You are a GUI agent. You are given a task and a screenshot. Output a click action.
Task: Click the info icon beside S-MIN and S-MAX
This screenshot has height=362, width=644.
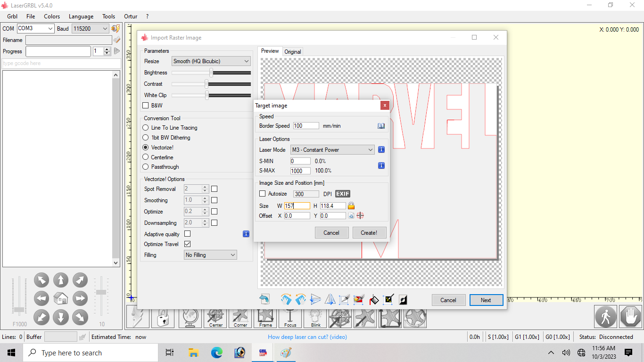click(381, 165)
